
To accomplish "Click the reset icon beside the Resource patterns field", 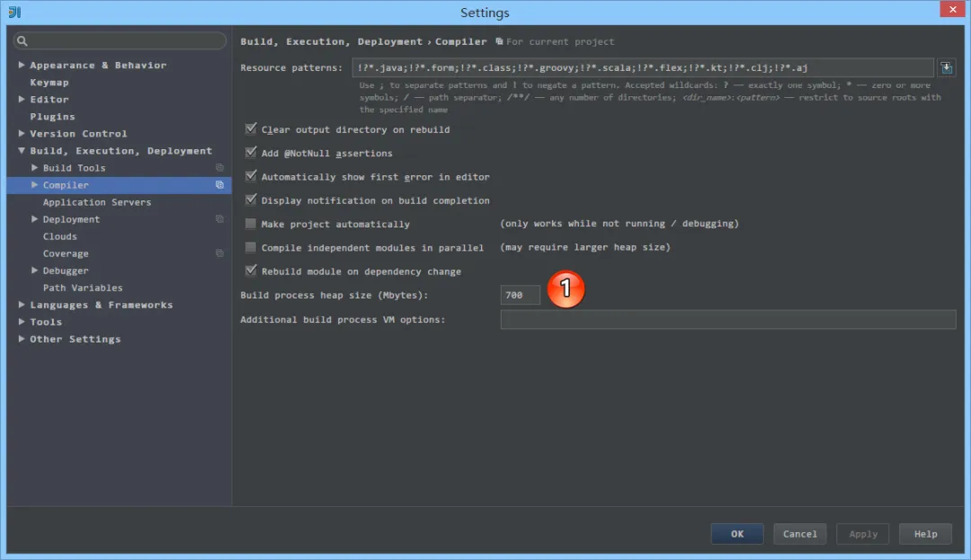I will pyautogui.click(x=946, y=67).
